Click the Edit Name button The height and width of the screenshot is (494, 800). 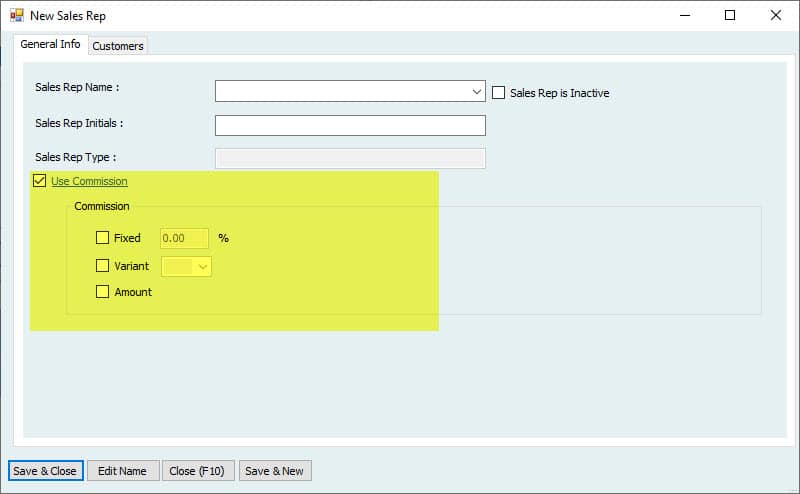(x=122, y=471)
